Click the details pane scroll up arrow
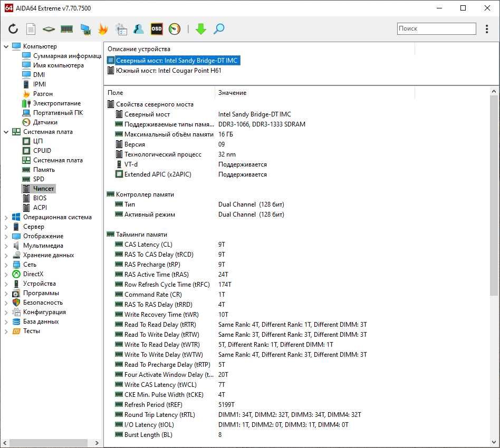This screenshot has width=500, height=448. [x=494, y=91]
